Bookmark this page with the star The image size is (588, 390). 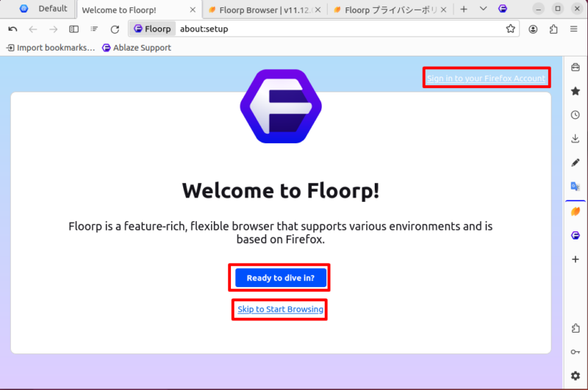coord(510,29)
